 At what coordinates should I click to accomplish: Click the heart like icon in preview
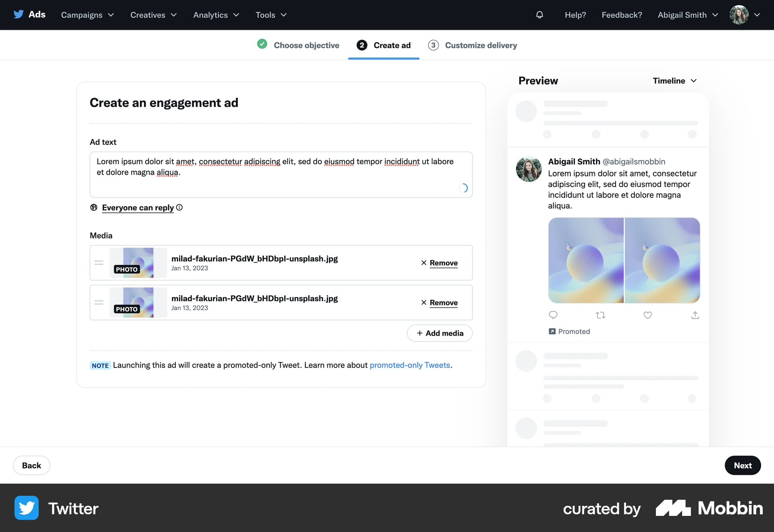tap(647, 315)
